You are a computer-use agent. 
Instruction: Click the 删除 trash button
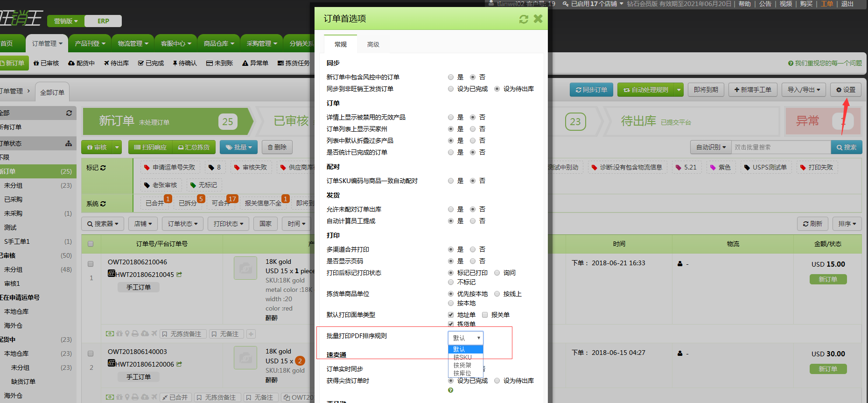277,147
